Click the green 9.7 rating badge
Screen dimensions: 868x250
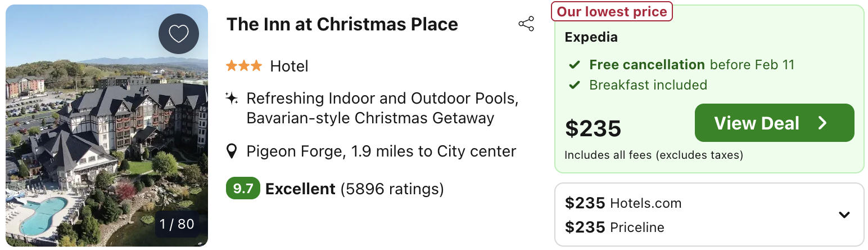point(243,189)
